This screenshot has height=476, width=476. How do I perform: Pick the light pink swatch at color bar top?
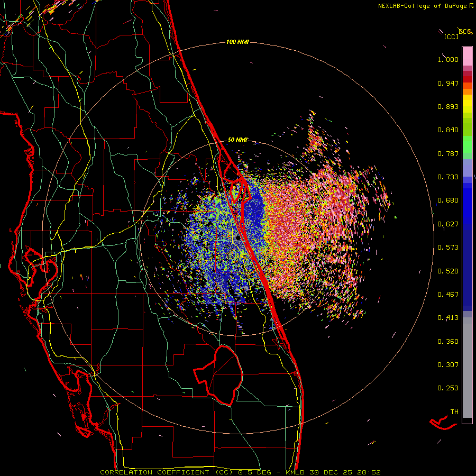pyautogui.click(x=467, y=56)
